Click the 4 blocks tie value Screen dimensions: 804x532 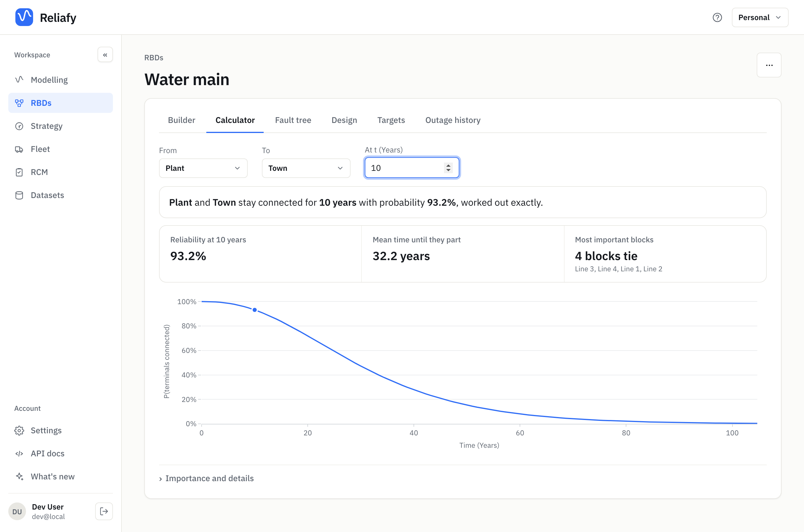(x=606, y=256)
